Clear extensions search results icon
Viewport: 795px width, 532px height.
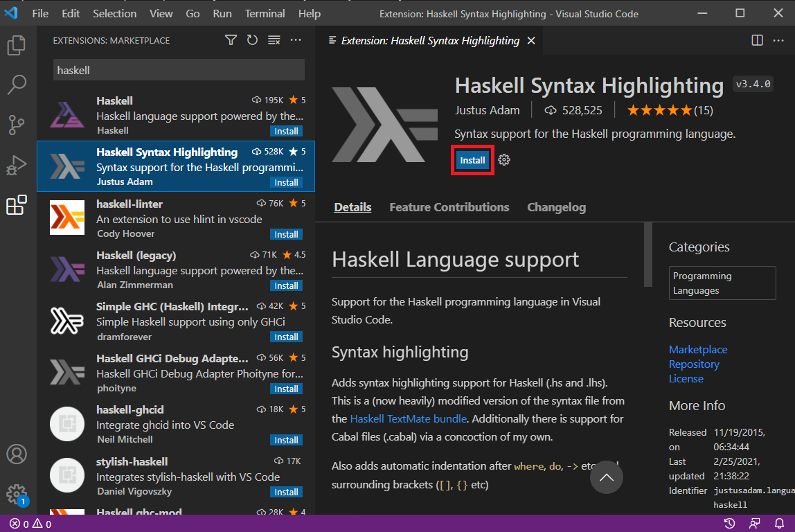pyautogui.click(x=274, y=40)
